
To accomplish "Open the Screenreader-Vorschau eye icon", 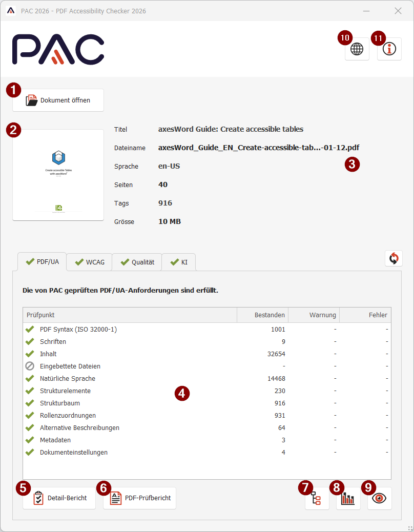I will click(379, 498).
